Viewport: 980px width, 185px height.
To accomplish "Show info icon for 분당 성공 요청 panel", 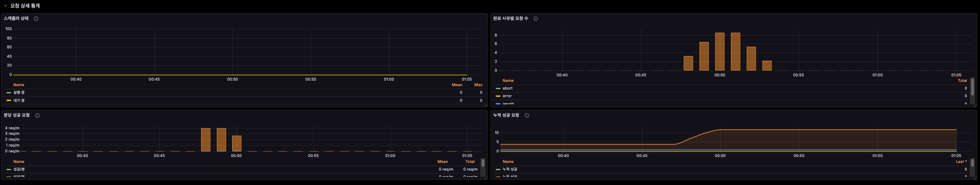I will pos(37,115).
